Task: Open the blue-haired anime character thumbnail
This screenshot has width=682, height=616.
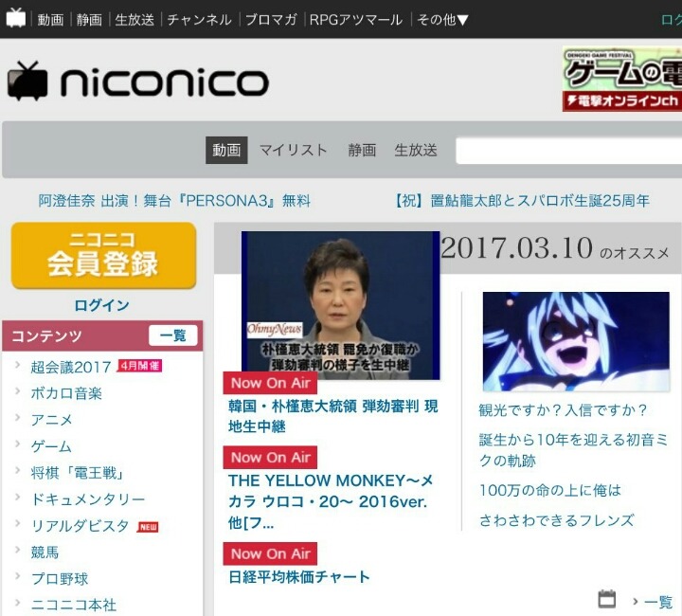Action: click(576, 341)
